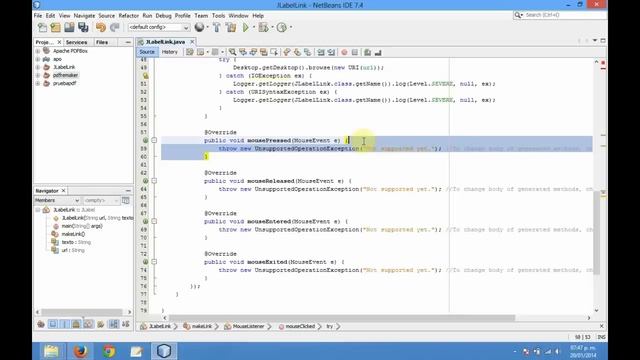The image size is (640, 360).
Task: Click the Profile Project clock icon
Action: [x=282, y=27]
